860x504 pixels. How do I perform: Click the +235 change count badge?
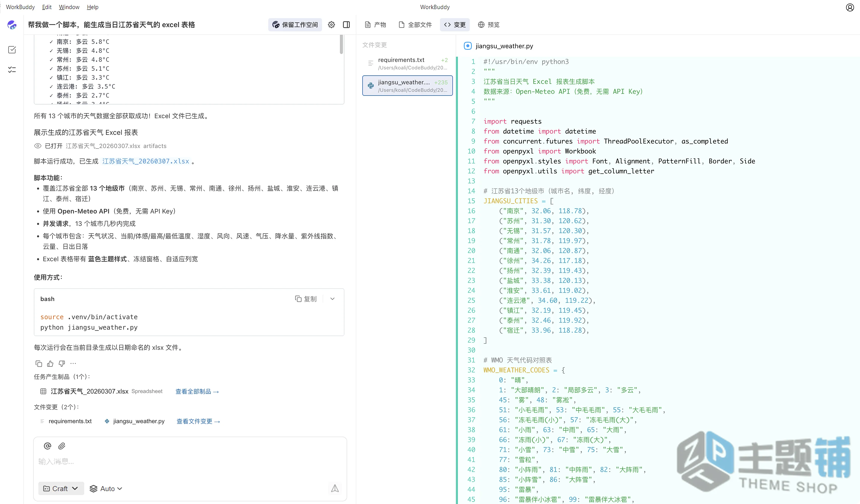click(x=441, y=82)
